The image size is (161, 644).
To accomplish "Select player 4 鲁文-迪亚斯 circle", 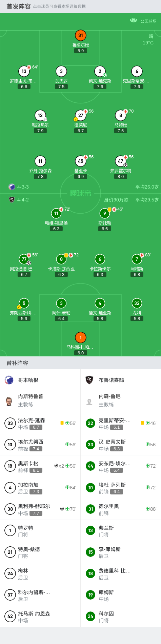I will [100, 303].
